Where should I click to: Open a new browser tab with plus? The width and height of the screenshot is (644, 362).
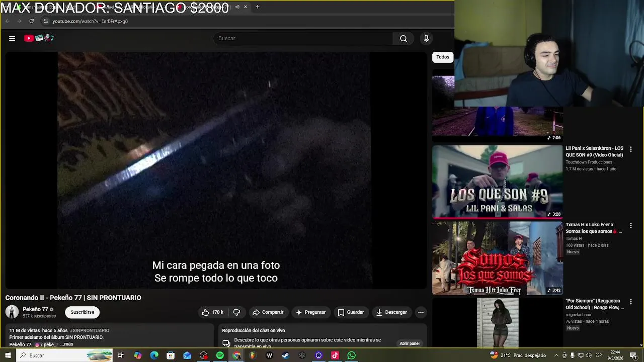[257, 7]
